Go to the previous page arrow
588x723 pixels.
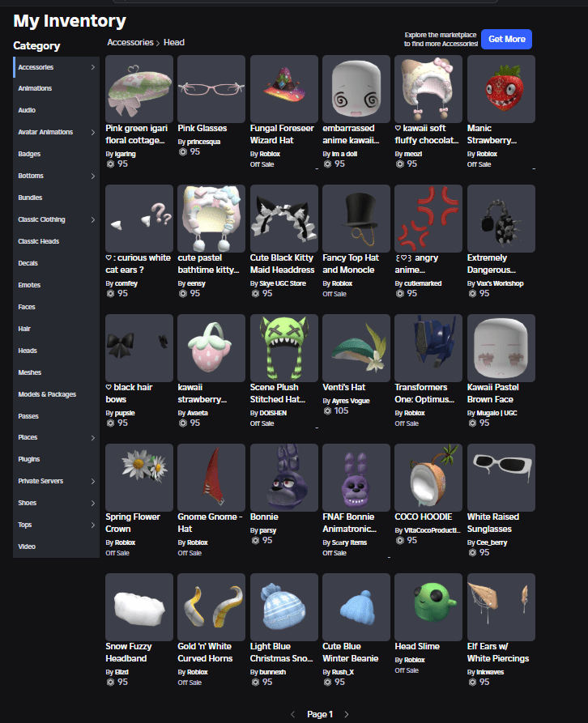click(x=292, y=714)
